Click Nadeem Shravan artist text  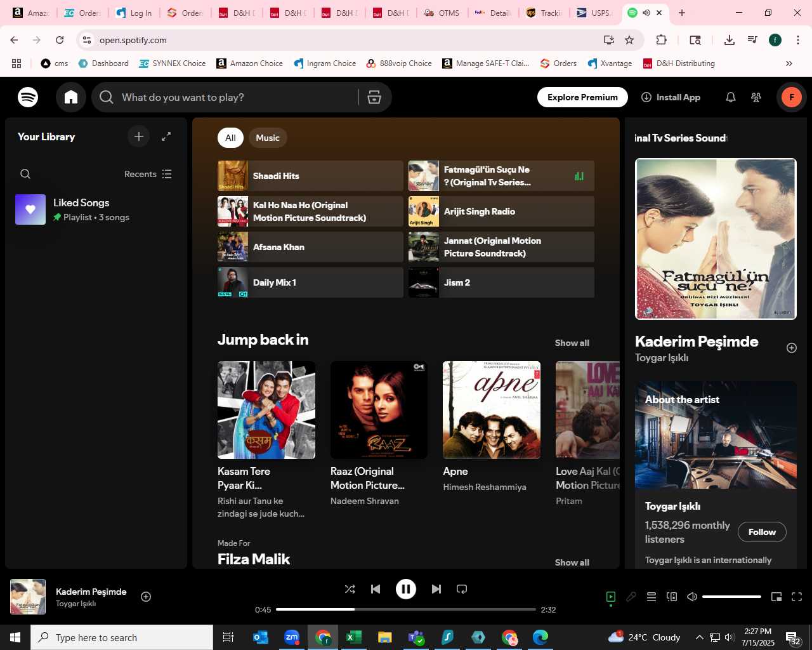pos(365,501)
